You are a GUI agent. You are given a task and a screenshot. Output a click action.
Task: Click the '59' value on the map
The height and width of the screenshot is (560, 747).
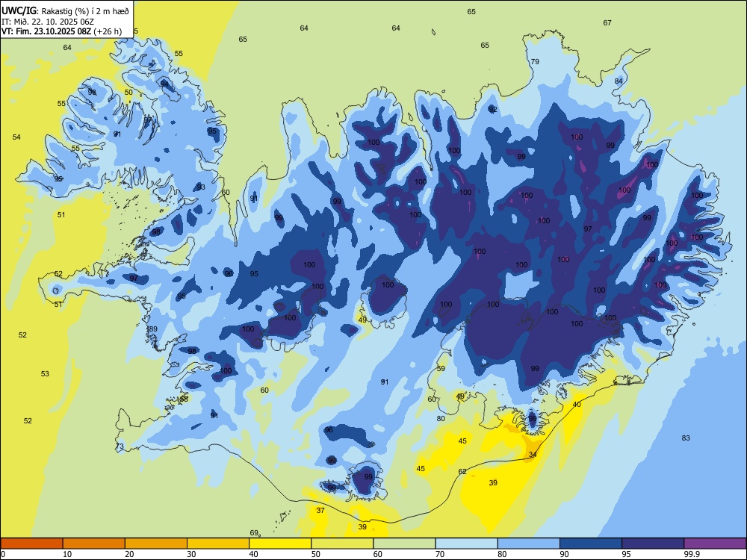coord(441,368)
